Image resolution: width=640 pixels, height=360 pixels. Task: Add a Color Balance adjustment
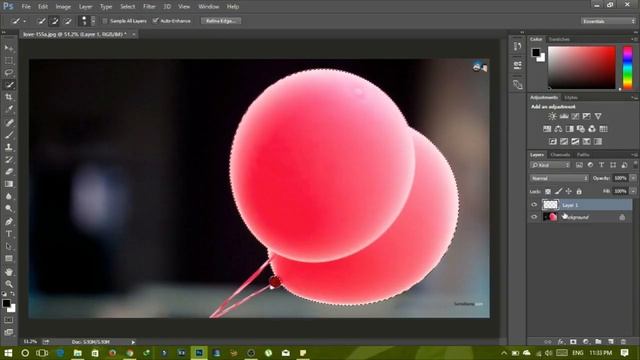click(558, 129)
